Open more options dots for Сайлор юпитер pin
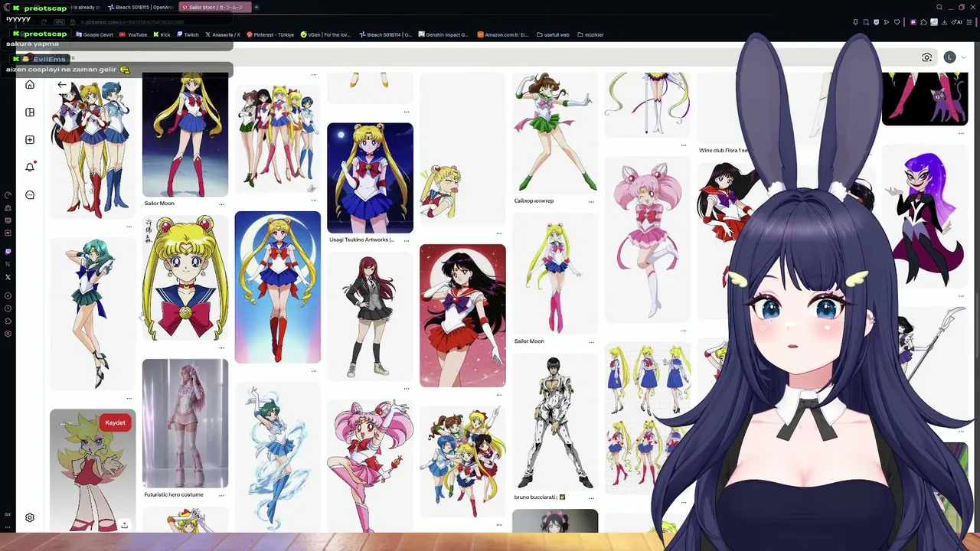The image size is (980, 551). coord(591,202)
